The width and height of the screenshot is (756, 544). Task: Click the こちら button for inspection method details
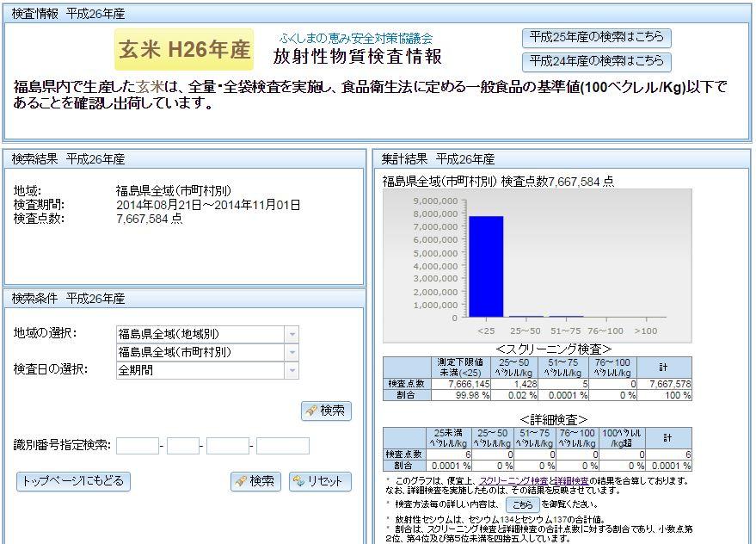pyautogui.click(x=523, y=505)
